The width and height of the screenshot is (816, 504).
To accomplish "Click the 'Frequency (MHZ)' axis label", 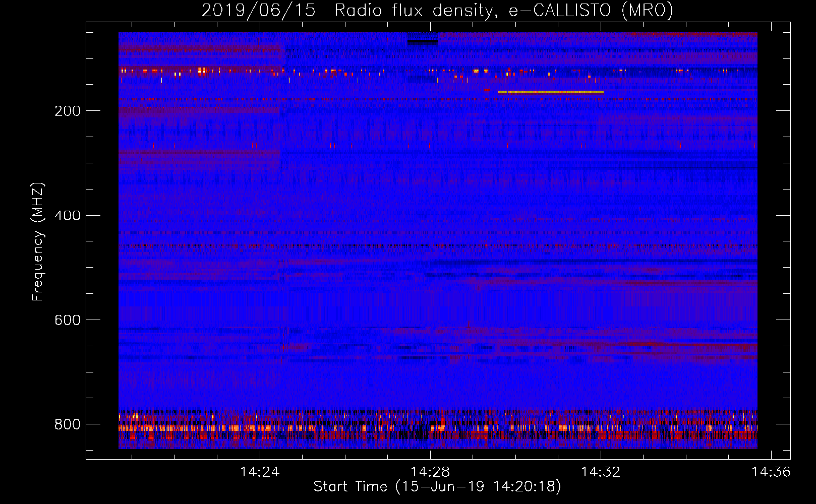I will point(38,241).
